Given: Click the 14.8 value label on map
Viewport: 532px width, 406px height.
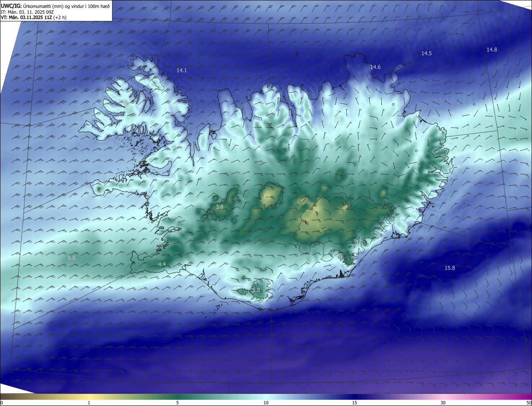Looking at the screenshot, I should [x=492, y=50].
